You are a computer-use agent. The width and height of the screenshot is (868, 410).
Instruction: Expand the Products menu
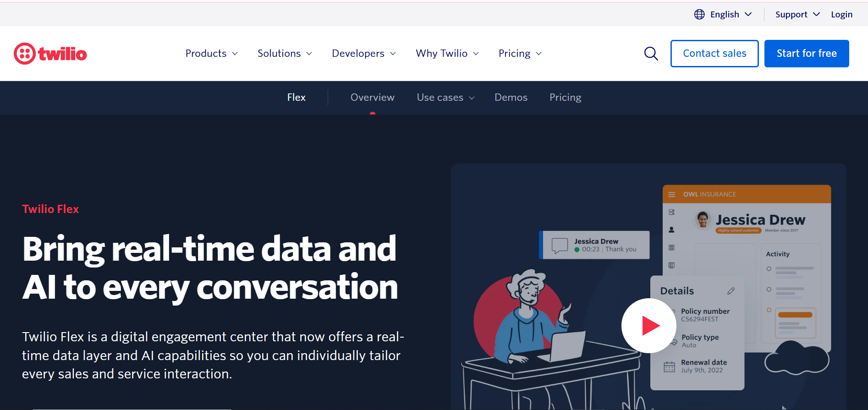pos(212,54)
